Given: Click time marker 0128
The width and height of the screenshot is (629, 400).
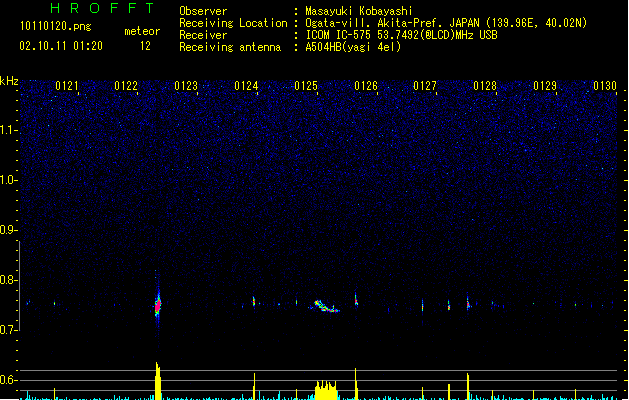Looking at the screenshot, I should coord(485,86).
